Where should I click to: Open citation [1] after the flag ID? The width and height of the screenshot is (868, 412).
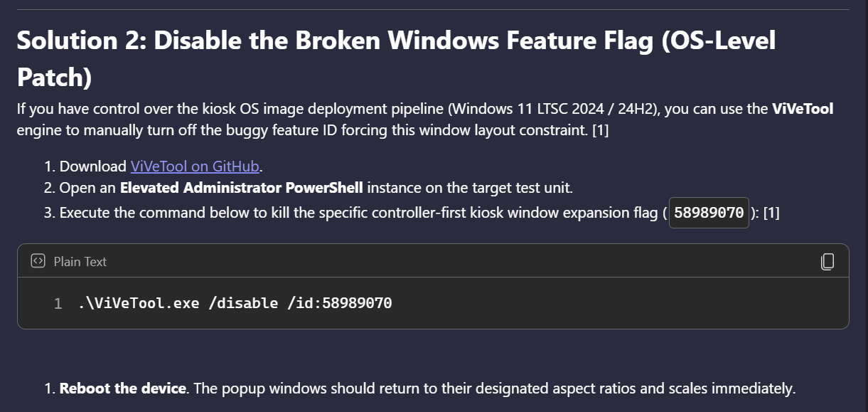771,213
